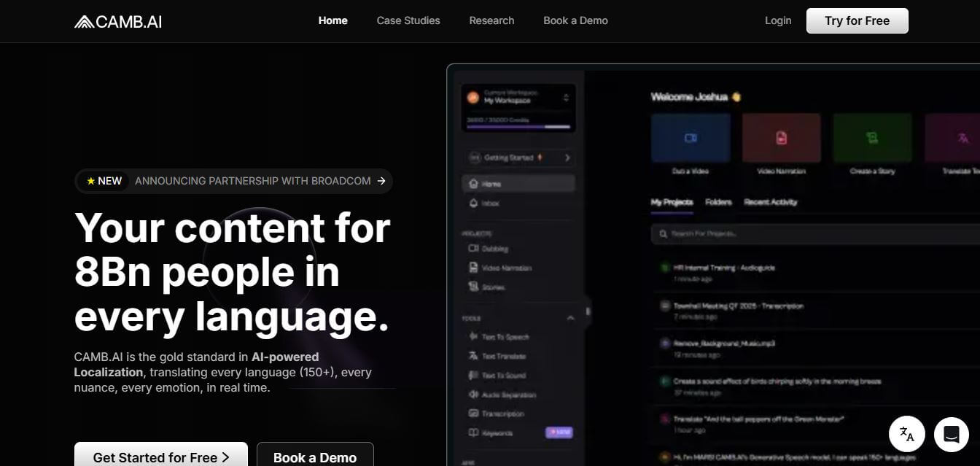The height and width of the screenshot is (466, 980).
Task: Click the Dub a Video tile icon
Action: (690, 138)
